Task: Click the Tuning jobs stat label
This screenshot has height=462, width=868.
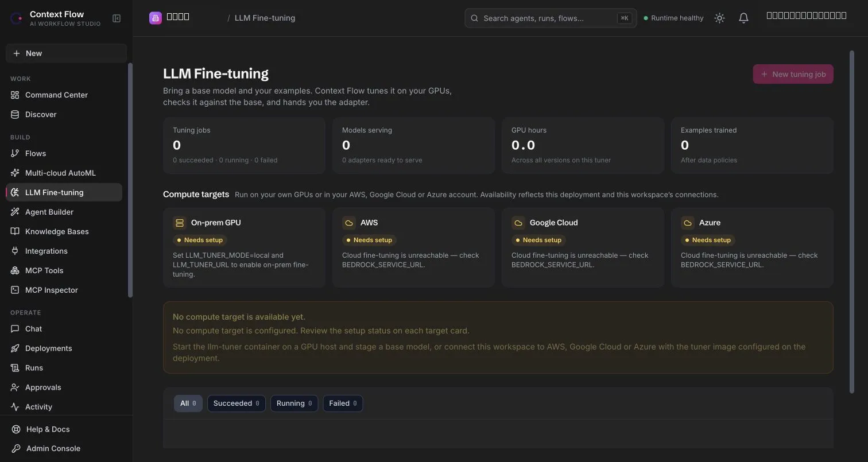Action: coord(192,130)
